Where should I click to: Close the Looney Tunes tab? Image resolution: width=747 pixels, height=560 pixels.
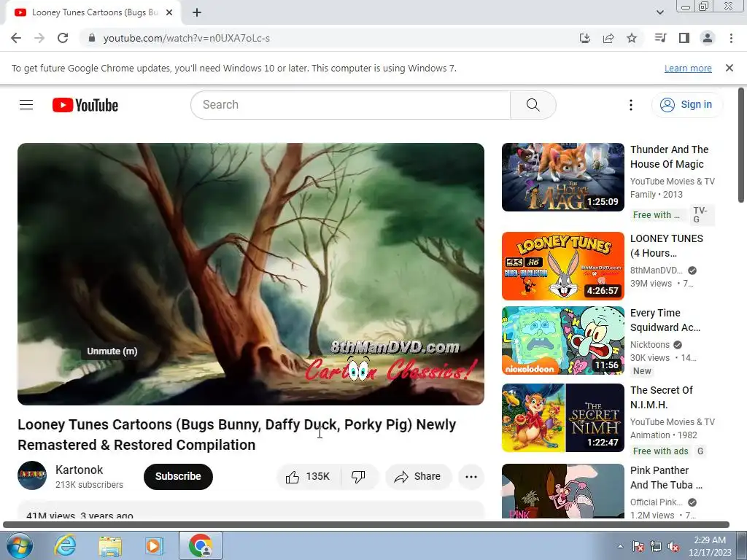click(169, 12)
